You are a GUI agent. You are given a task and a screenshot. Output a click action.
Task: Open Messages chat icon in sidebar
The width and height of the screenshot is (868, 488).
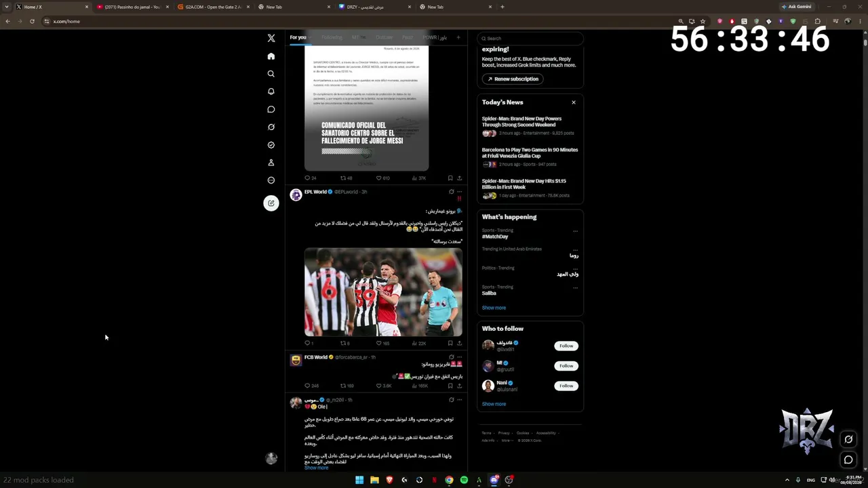[x=271, y=109]
